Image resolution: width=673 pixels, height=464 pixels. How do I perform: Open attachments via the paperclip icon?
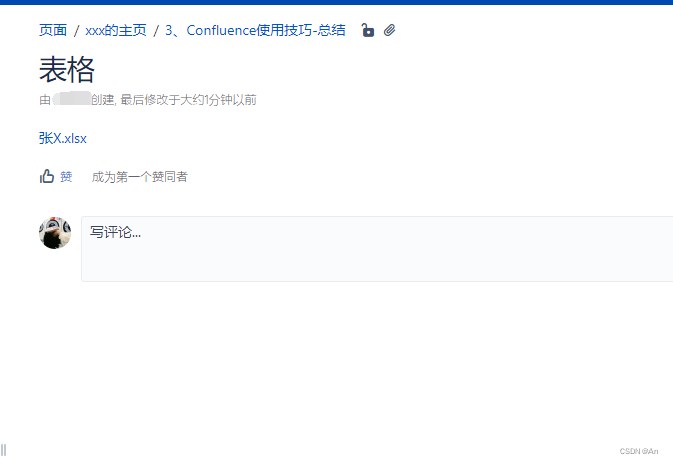389,30
